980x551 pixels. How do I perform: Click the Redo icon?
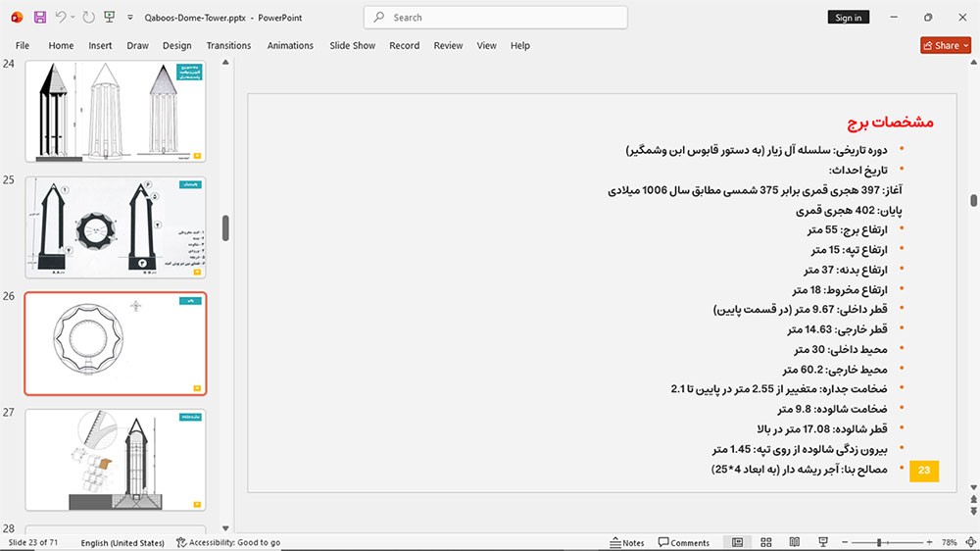point(89,18)
